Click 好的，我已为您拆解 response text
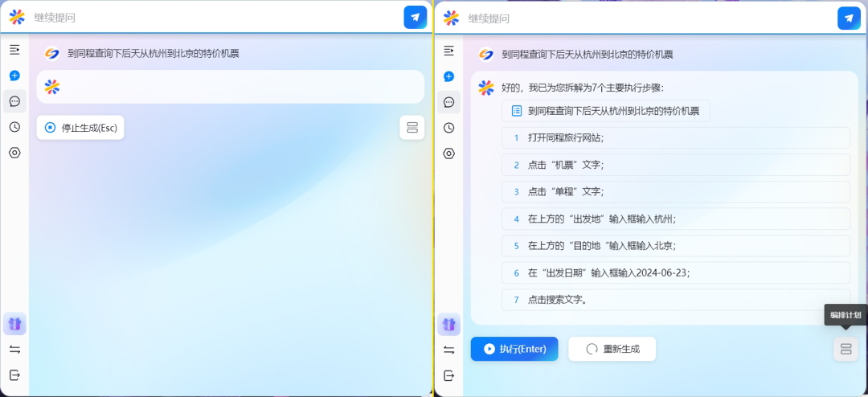This screenshot has height=397, width=868. tap(583, 88)
